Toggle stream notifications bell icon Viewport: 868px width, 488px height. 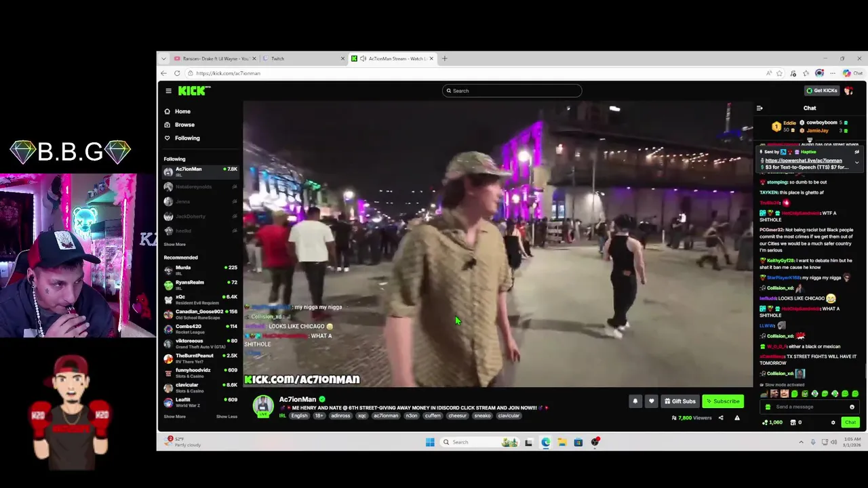click(x=635, y=401)
